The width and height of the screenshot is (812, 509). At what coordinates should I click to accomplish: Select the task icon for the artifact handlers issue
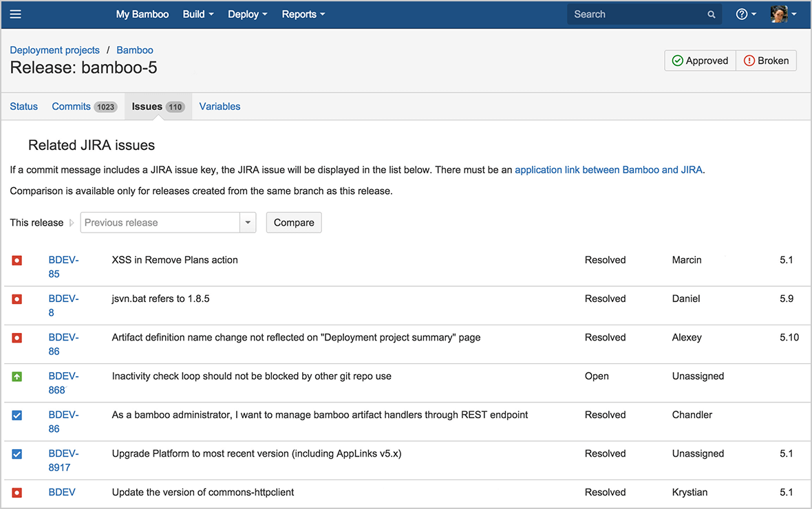click(17, 415)
